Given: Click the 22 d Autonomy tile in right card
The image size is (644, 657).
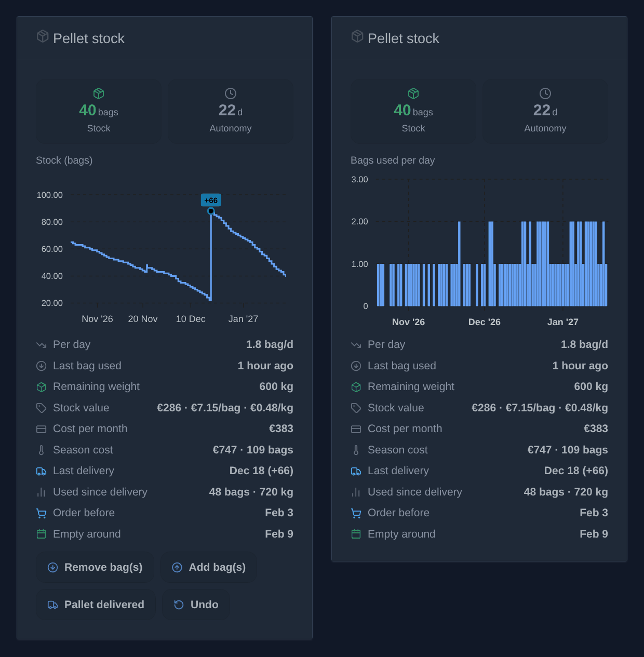Looking at the screenshot, I should (x=545, y=111).
